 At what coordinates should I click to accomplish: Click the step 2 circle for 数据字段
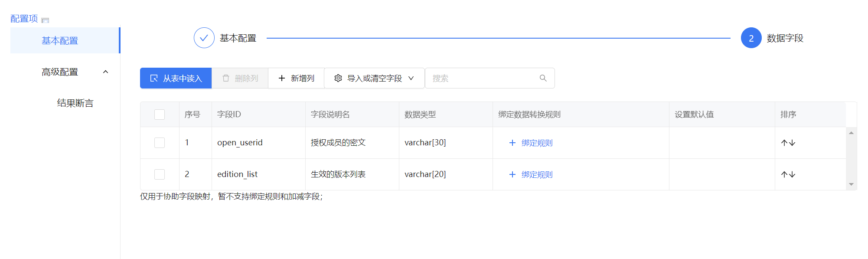tap(751, 38)
